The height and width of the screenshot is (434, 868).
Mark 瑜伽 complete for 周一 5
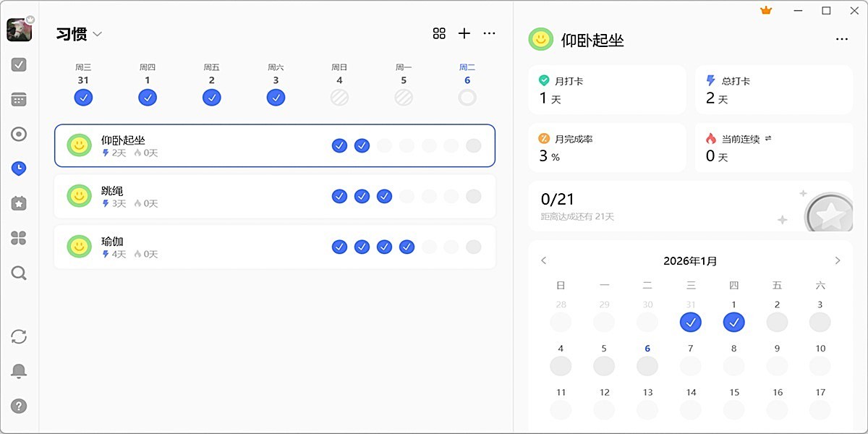pyautogui.click(x=451, y=247)
